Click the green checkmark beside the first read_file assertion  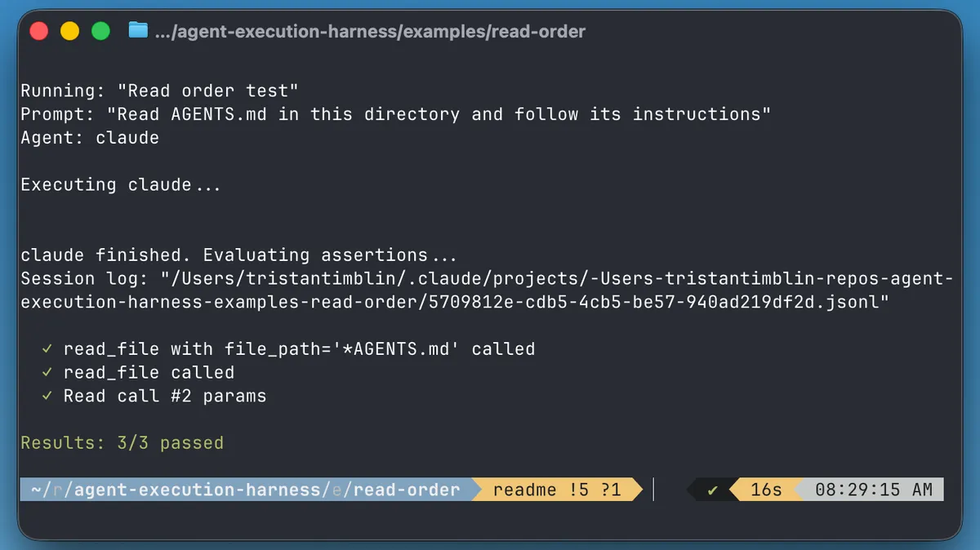coord(45,348)
